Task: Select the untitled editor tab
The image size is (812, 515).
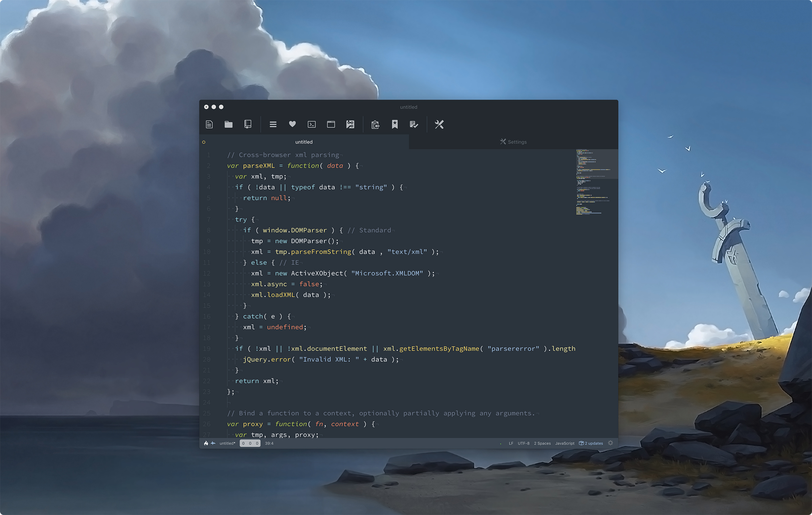Action: click(x=304, y=142)
